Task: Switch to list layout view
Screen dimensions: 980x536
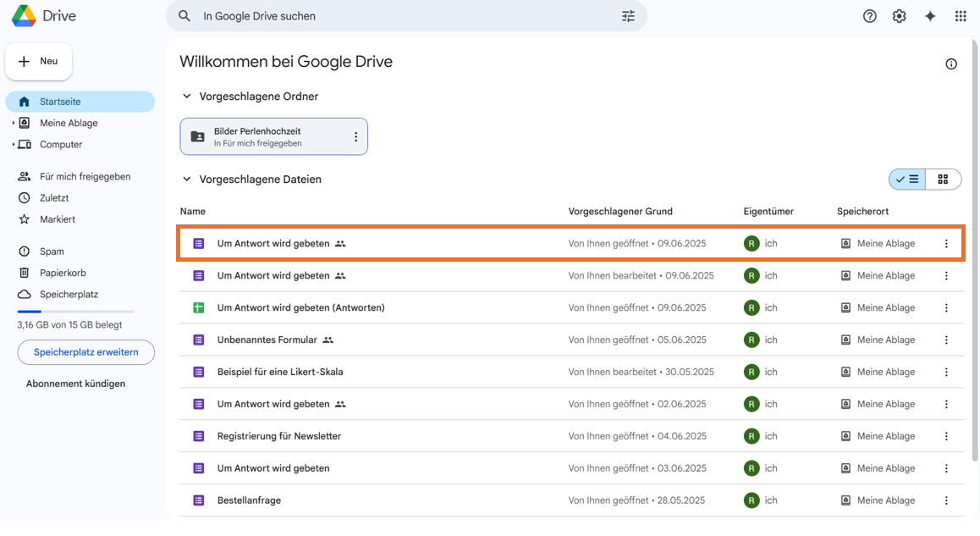Action: click(x=907, y=180)
